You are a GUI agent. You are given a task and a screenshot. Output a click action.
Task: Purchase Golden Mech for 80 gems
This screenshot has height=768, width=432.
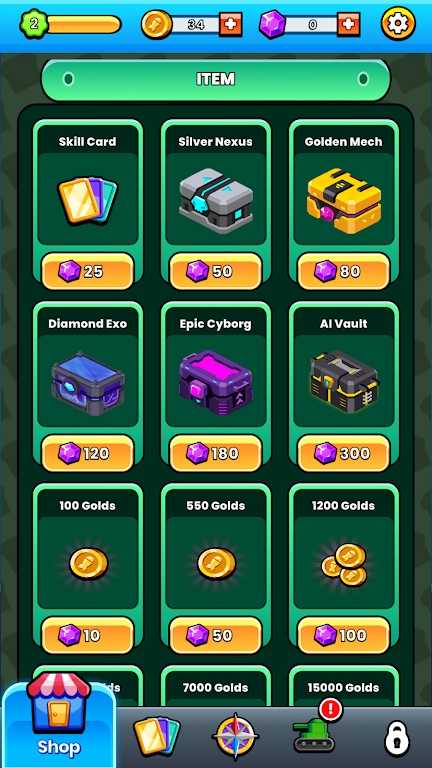click(x=343, y=271)
